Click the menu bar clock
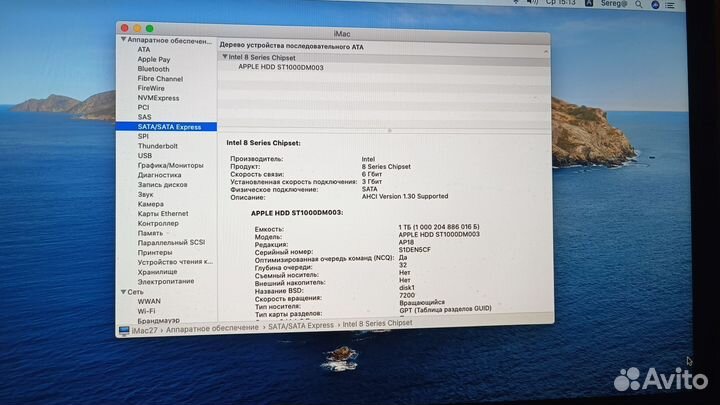The image size is (720, 405). click(x=561, y=2)
